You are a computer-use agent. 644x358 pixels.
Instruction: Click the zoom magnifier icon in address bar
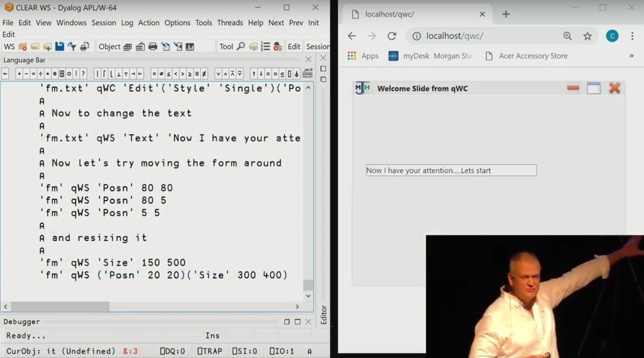[568, 36]
